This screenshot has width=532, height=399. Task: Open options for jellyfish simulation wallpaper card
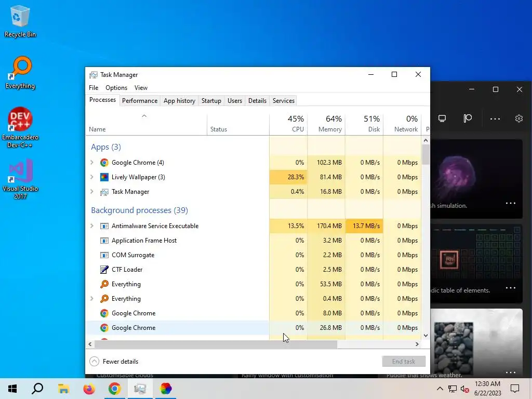pos(511,203)
